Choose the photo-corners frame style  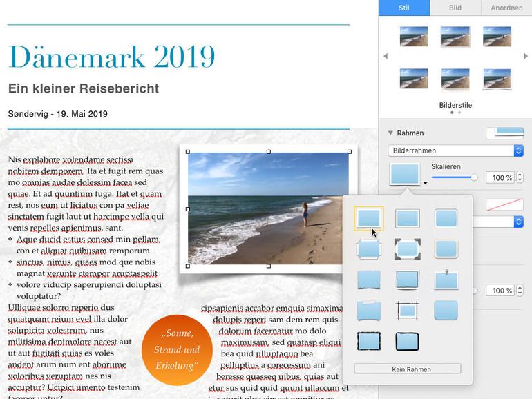(408, 249)
